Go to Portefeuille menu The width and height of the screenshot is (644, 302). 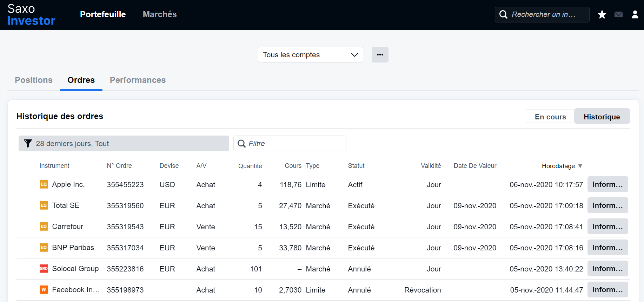click(103, 14)
